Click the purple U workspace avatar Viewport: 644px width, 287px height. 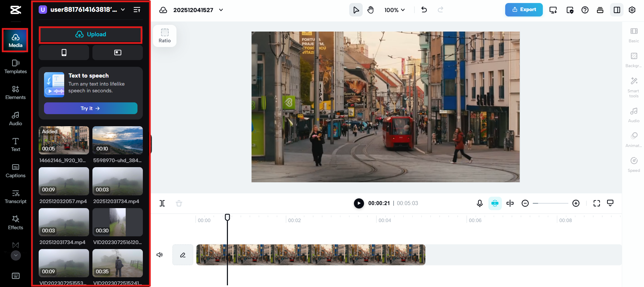coord(43,10)
